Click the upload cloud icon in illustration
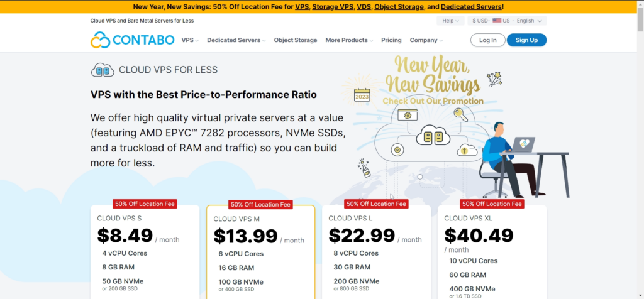 click(467, 151)
